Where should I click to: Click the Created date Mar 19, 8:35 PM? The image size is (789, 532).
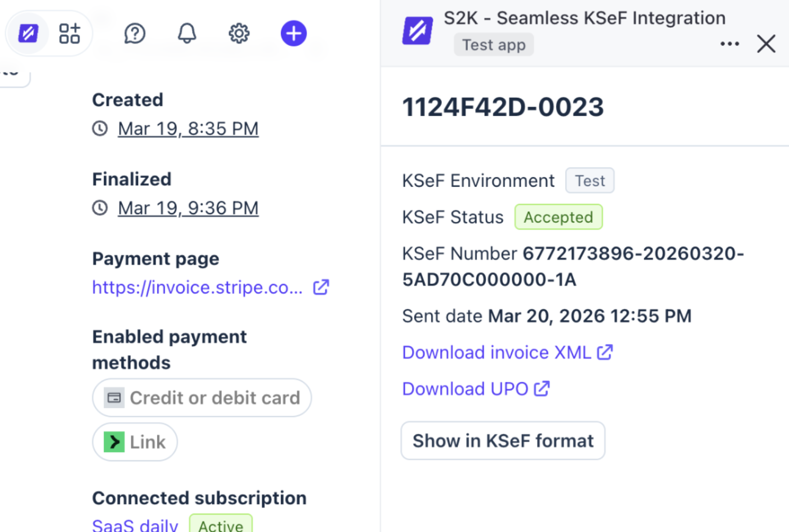188,129
